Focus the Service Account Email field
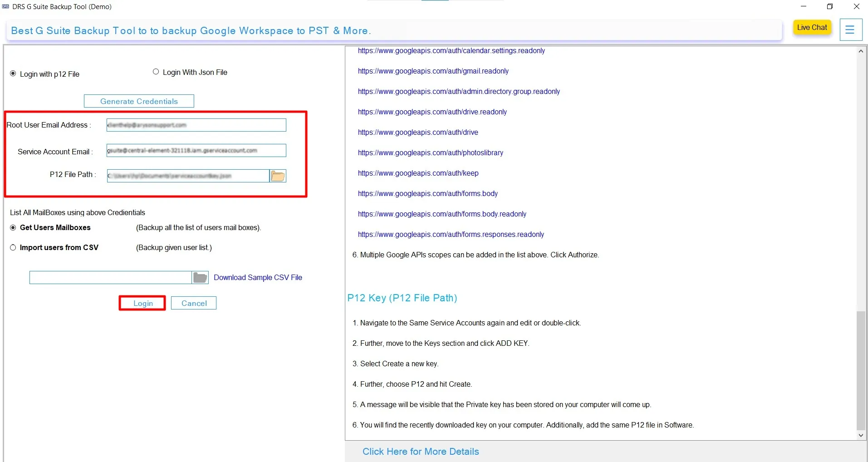 pyautogui.click(x=196, y=151)
